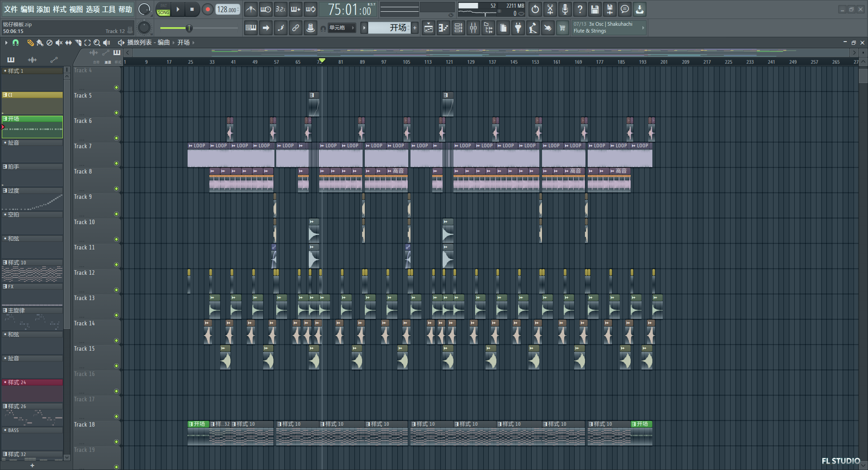
Task: Open the 单元格 snap dropdown
Action: pyautogui.click(x=342, y=28)
